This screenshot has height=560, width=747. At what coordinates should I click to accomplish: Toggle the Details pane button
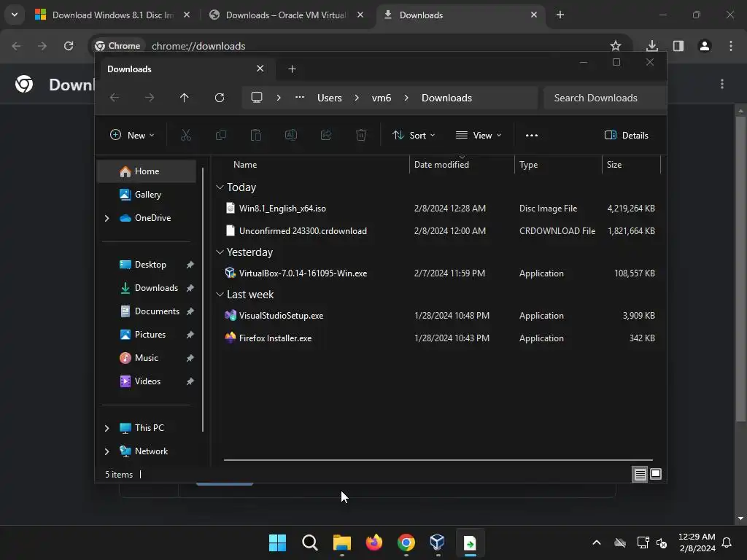pyautogui.click(x=626, y=135)
